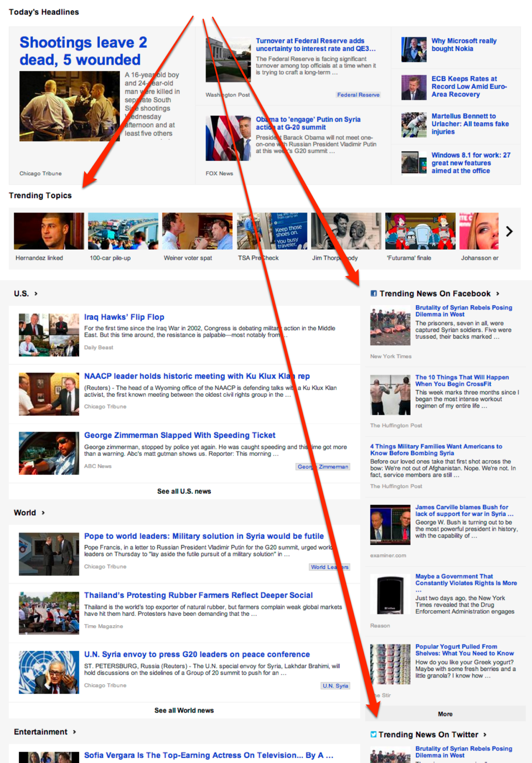Viewport: 532px width, 763px height.
Task: Open 'Futurama' finale trending thumbnail
Action: tap(420, 231)
